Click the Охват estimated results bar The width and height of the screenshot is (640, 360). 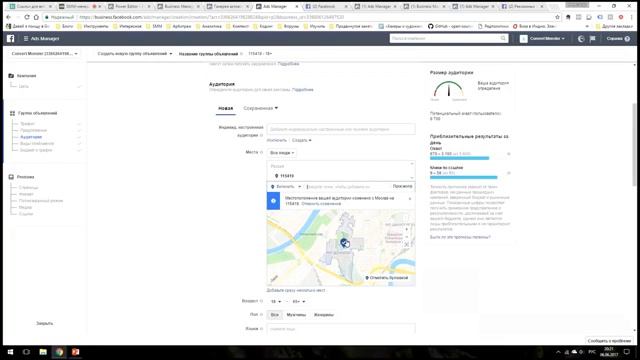click(x=459, y=158)
